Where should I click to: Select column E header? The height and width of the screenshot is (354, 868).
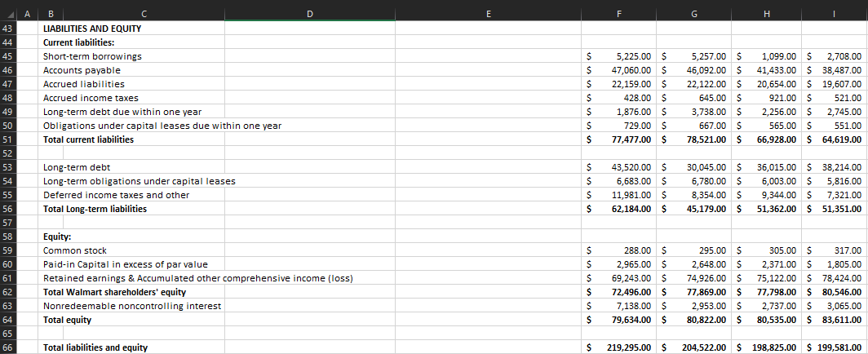click(x=488, y=15)
